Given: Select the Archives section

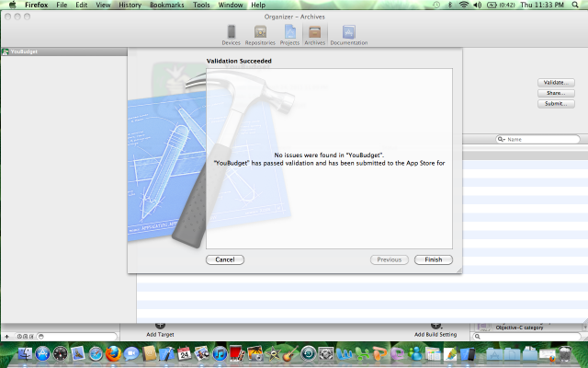Looking at the screenshot, I should [x=314, y=35].
